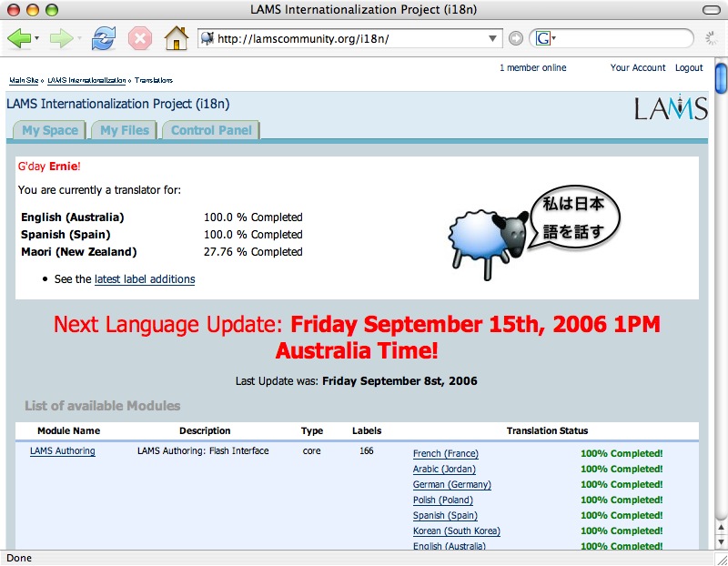Click the Forward arrow button
This screenshot has width=728, height=566.
click(x=61, y=38)
